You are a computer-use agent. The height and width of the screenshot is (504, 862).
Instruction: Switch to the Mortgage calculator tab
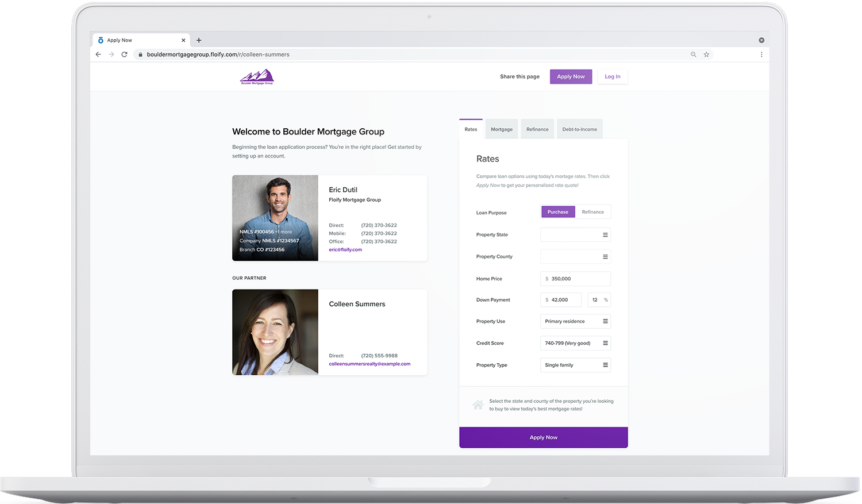click(x=502, y=129)
